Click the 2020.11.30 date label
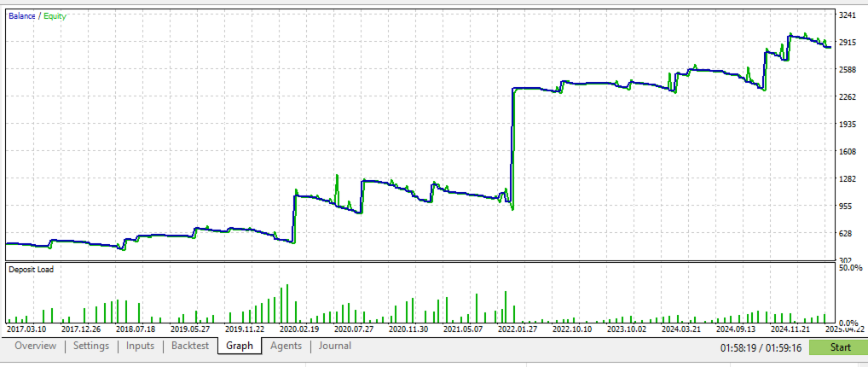 [x=409, y=329]
